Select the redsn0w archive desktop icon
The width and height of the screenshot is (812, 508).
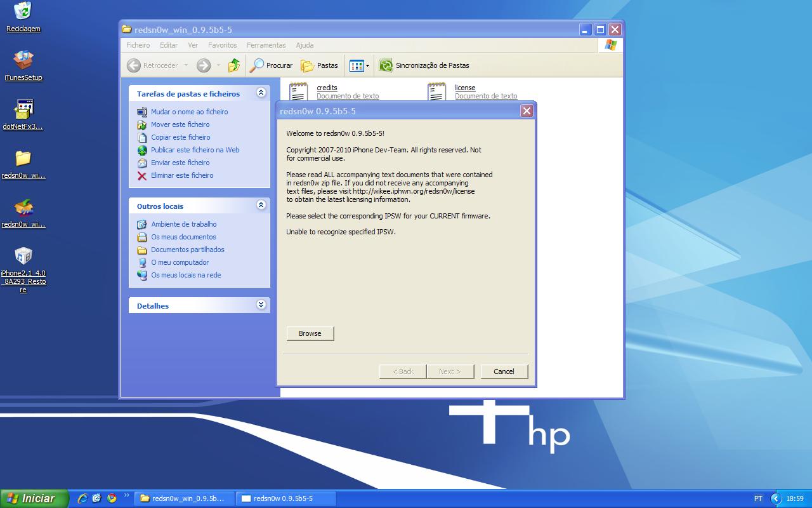[23, 213]
